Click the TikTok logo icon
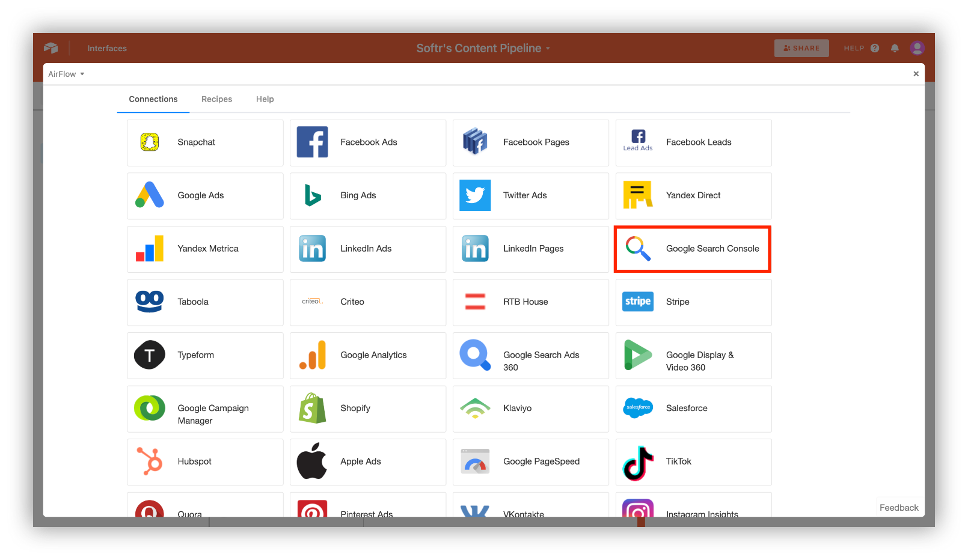 [638, 463]
